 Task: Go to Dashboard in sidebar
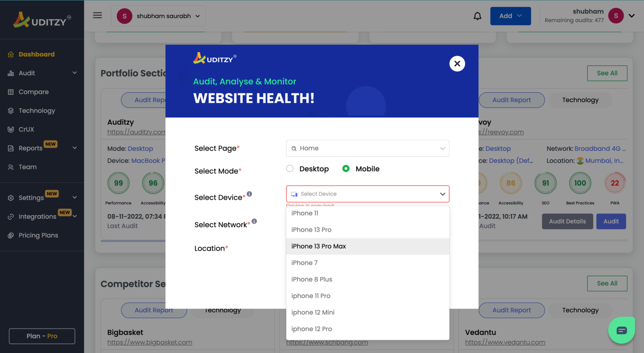click(x=36, y=55)
